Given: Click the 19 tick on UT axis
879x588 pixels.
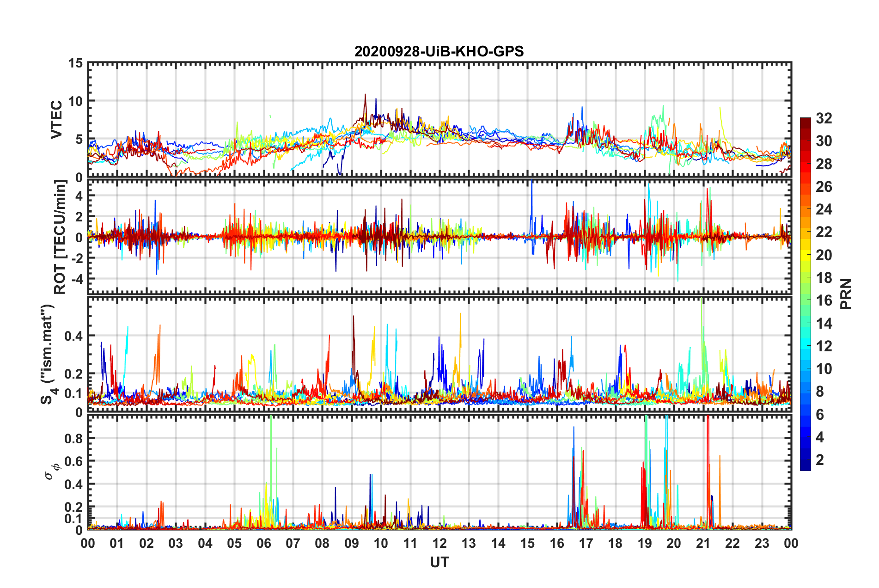Looking at the screenshot, I should (x=644, y=543).
